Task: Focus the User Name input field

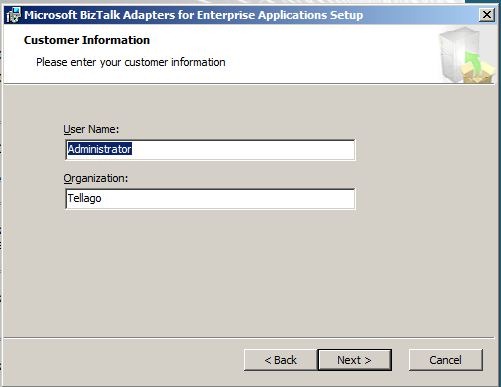Action: [210, 150]
